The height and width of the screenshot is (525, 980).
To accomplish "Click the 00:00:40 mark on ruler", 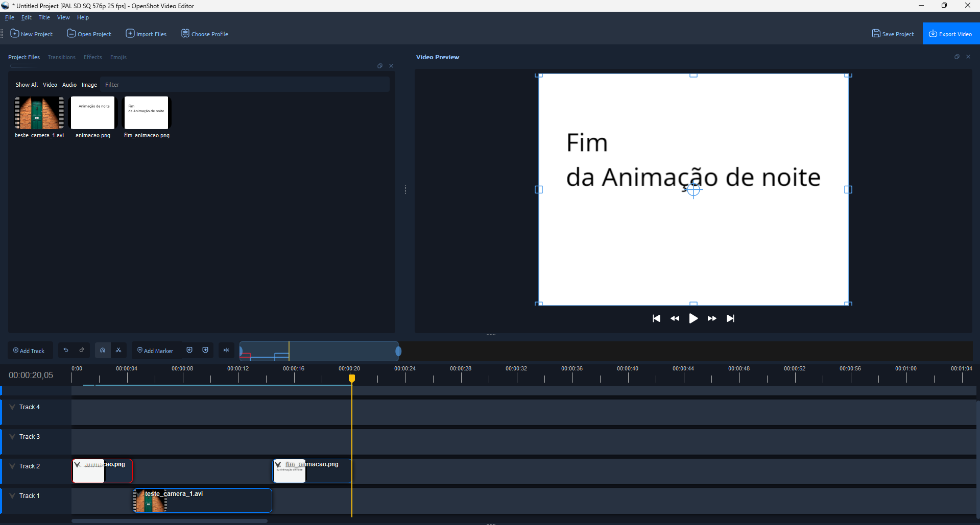I will (x=628, y=368).
